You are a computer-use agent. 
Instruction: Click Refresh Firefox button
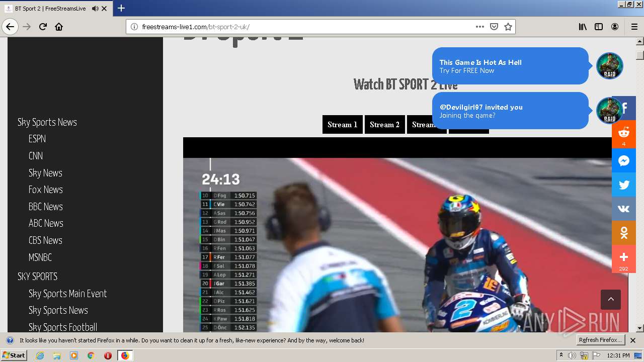coord(600,340)
